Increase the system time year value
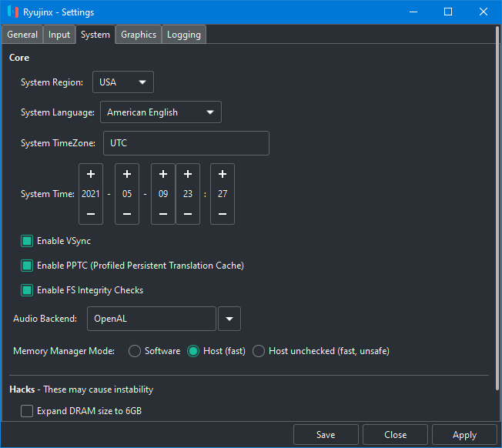Screen dimensions: 502x448 click(91, 175)
